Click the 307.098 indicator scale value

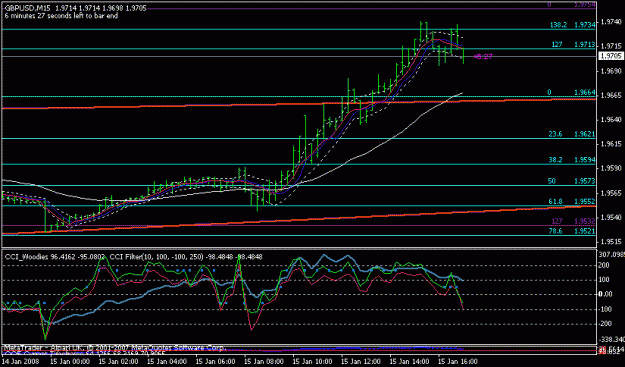tap(611, 254)
